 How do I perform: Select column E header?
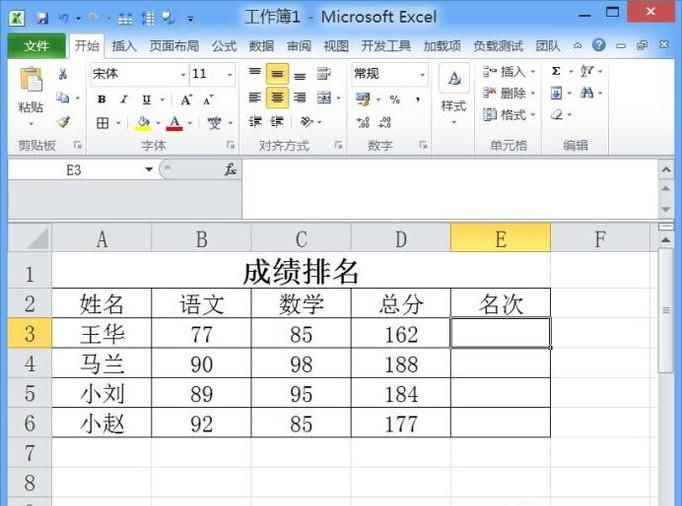pos(501,238)
